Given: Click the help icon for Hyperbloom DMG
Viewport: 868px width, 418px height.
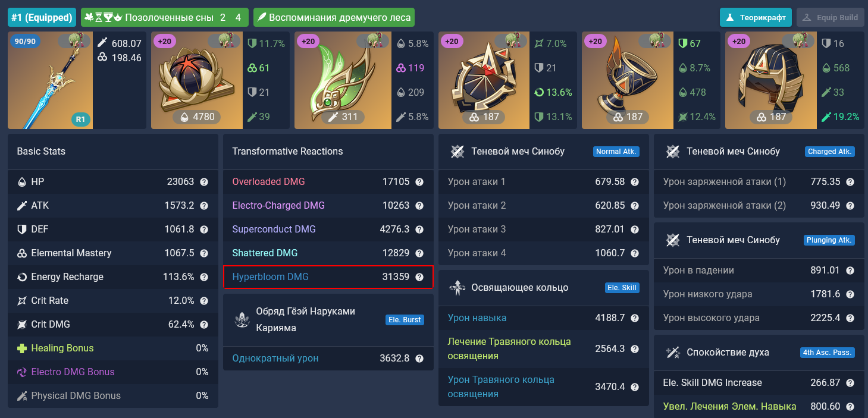Looking at the screenshot, I should click(419, 277).
